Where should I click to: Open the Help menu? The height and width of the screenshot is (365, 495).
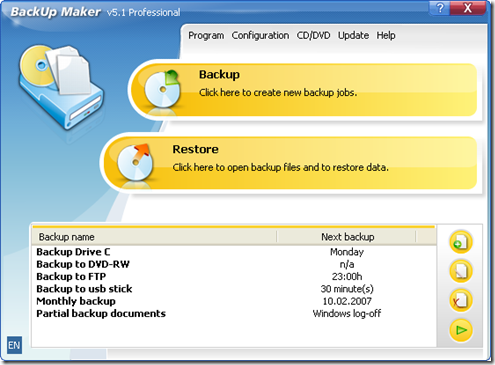click(x=386, y=35)
